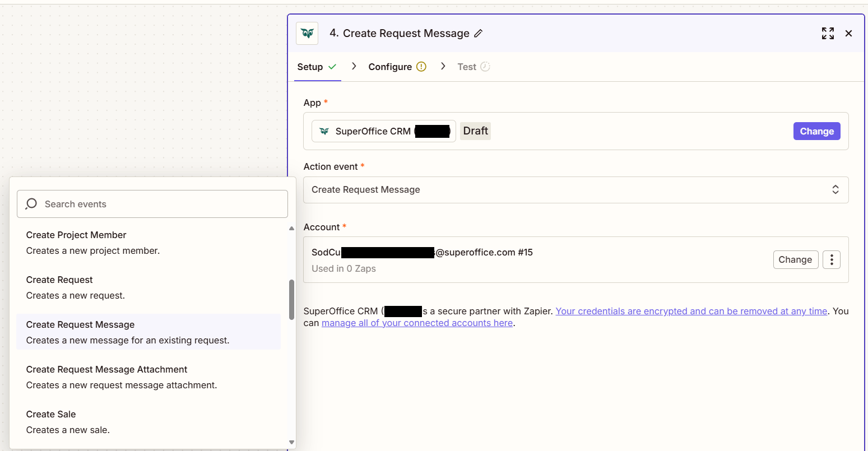Select Create Project Member event
Screen dimensions: 868x451
pos(148,243)
